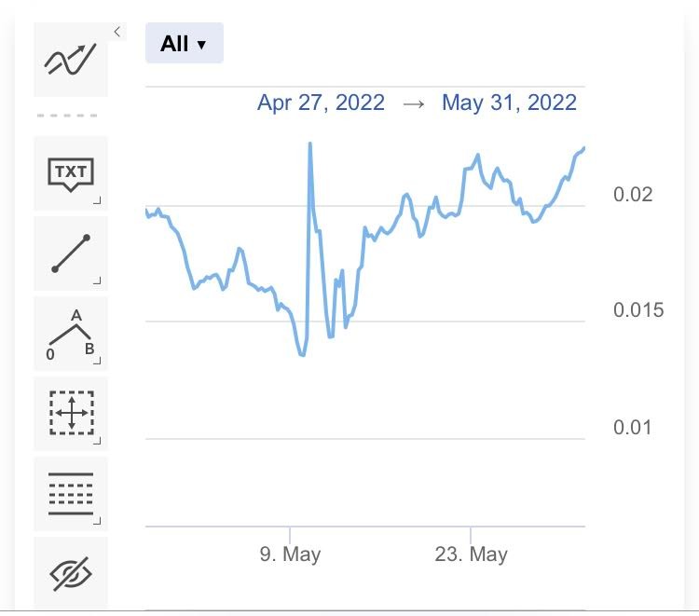Pick the dashed-box measure and move tool
The width and height of the screenshot is (699, 616).
[71, 413]
